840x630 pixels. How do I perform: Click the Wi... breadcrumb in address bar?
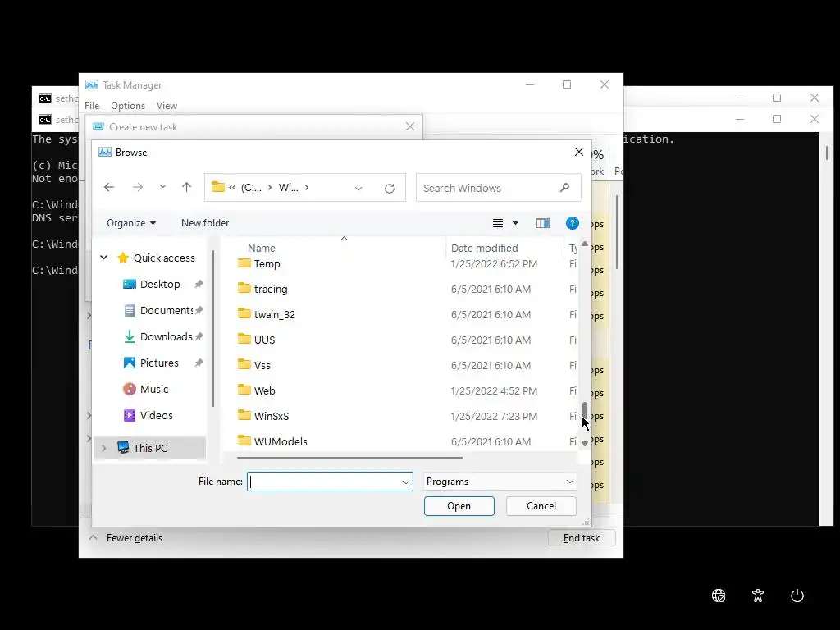point(288,188)
